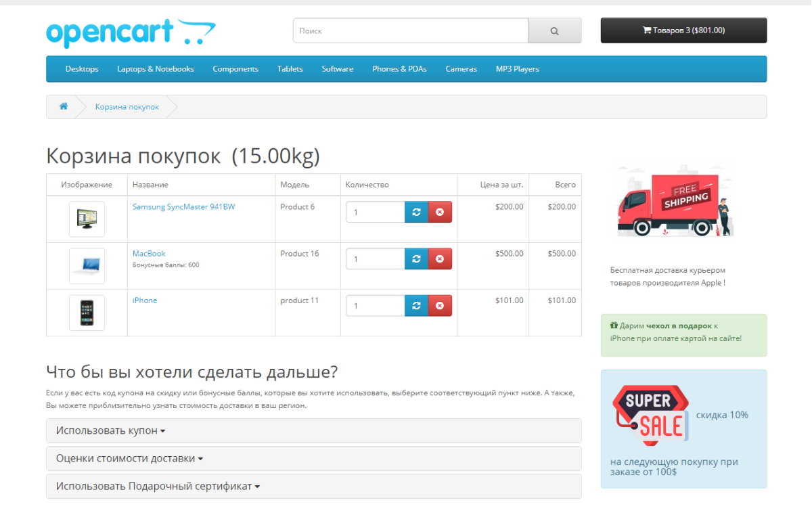Update quantity for Samsung SyncMaster 941BW
Image resolution: width=812 pixels, height=515 pixels.
416,212
